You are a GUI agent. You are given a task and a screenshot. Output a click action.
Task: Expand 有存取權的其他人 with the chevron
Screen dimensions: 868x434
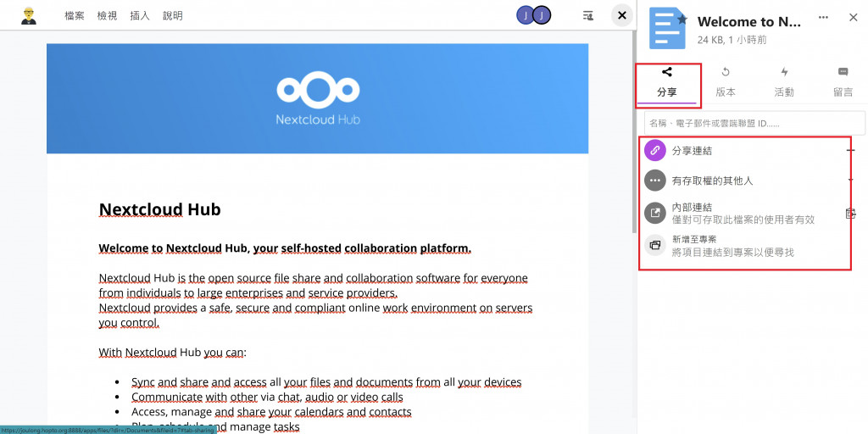point(851,181)
